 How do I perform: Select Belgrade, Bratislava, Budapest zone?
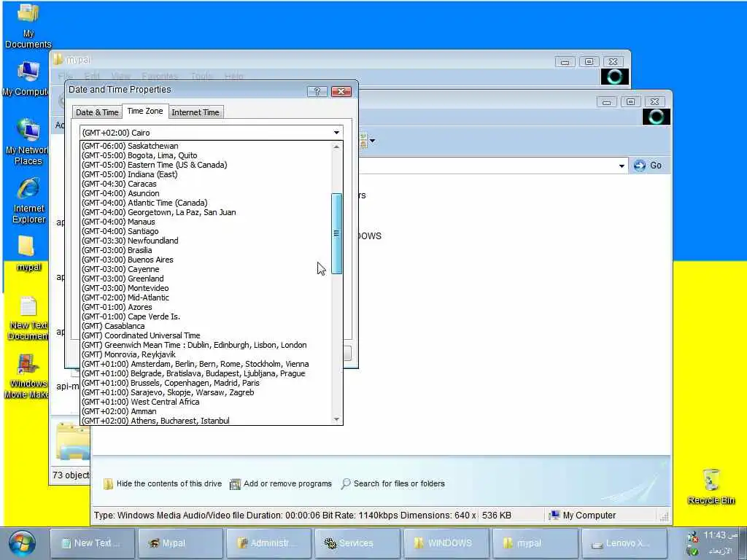206,374
